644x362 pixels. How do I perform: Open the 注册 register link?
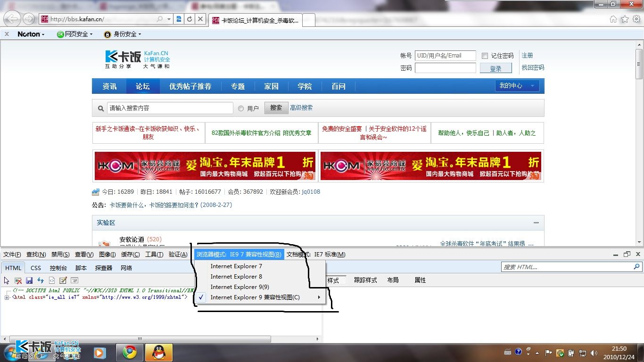527,56
